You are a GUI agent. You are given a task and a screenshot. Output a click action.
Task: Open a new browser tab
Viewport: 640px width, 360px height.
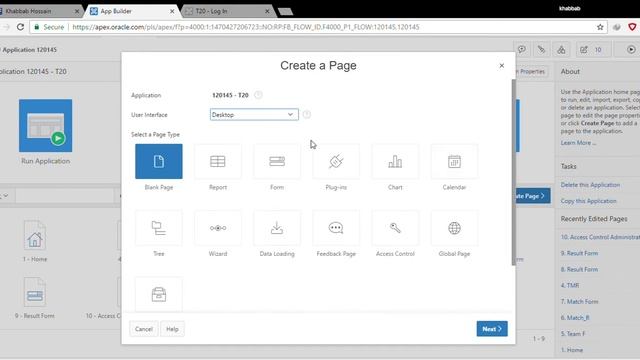click(285, 11)
